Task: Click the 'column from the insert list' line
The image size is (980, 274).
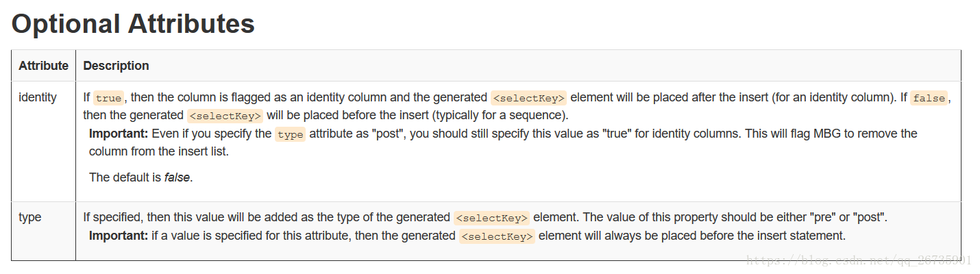Action: click(x=159, y=151)
